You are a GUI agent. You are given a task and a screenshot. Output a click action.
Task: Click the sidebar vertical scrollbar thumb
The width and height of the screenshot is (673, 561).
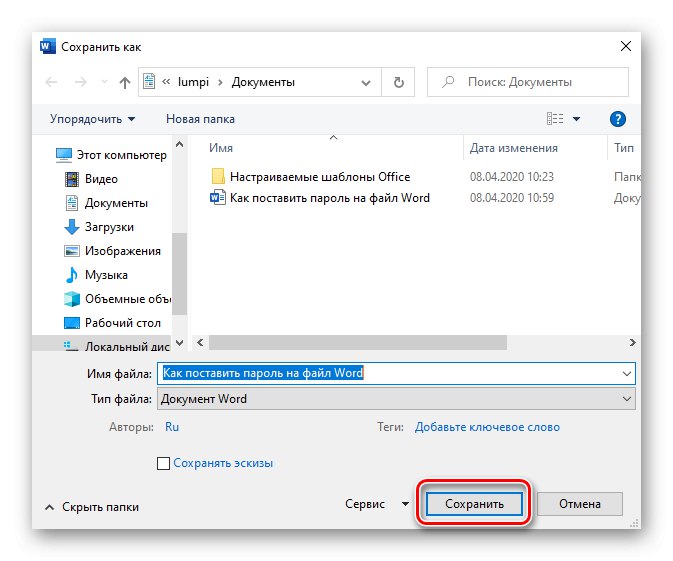(x=179, y=274)
